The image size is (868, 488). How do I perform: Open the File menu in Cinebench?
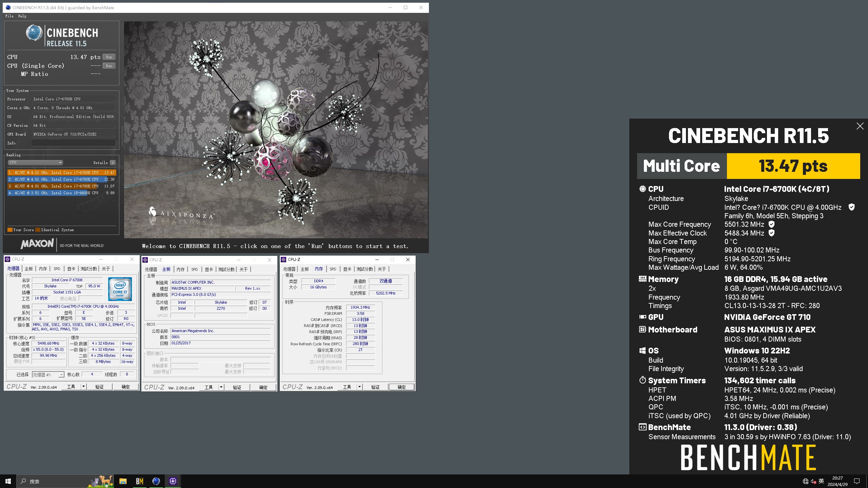(9, 16)
